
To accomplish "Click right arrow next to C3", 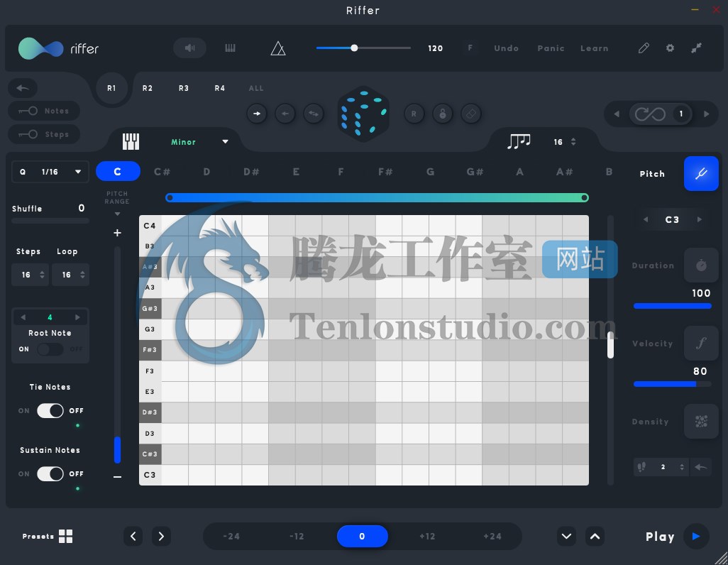I will pyautogui.click(x=699, y=219).
